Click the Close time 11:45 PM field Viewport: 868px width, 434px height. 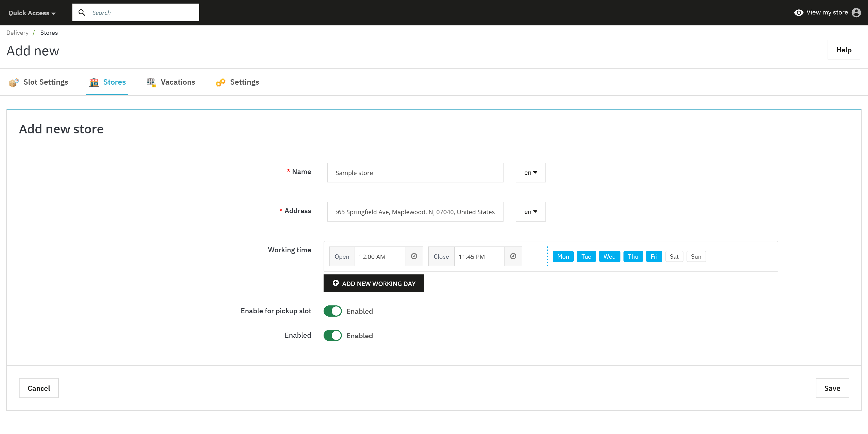pyautogui.click(x=479, y=256)
